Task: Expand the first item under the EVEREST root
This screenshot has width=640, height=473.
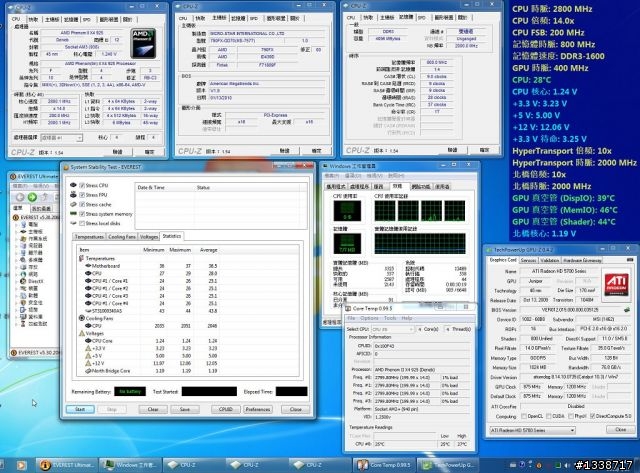Action: click(x=17, y=224)
